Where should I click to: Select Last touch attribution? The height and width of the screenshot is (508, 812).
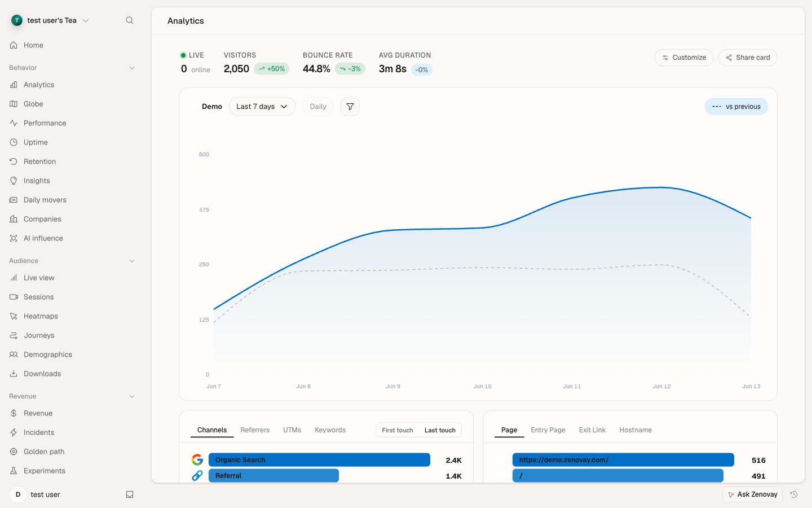[x=440, y=430]
